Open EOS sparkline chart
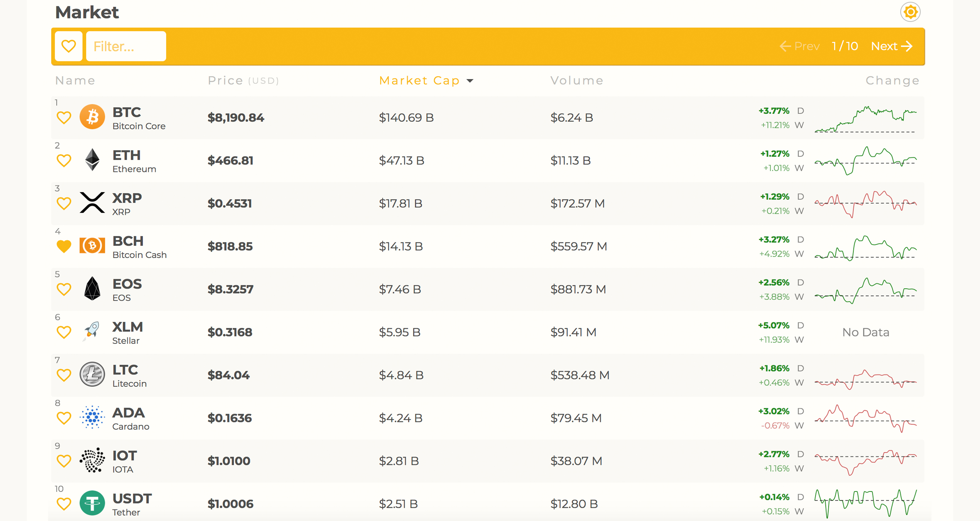The height and width of the screenshot is (521, 980). tap(865, 290)
